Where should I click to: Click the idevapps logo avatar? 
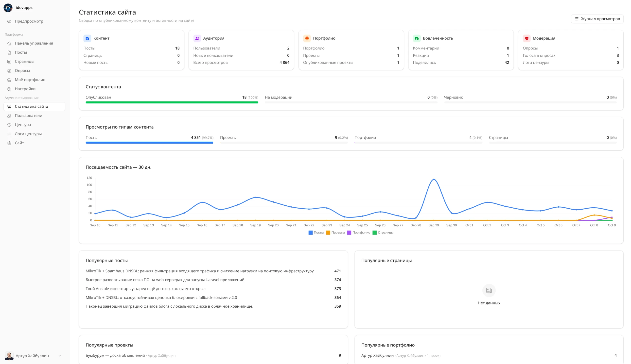tap(8, 8)
